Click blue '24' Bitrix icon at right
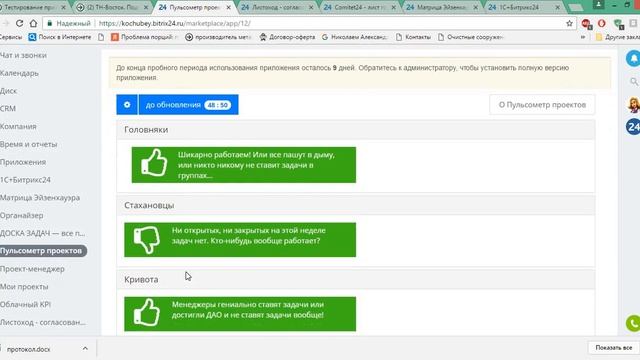This screenshot has width=640, height=360. pos(633,127)
